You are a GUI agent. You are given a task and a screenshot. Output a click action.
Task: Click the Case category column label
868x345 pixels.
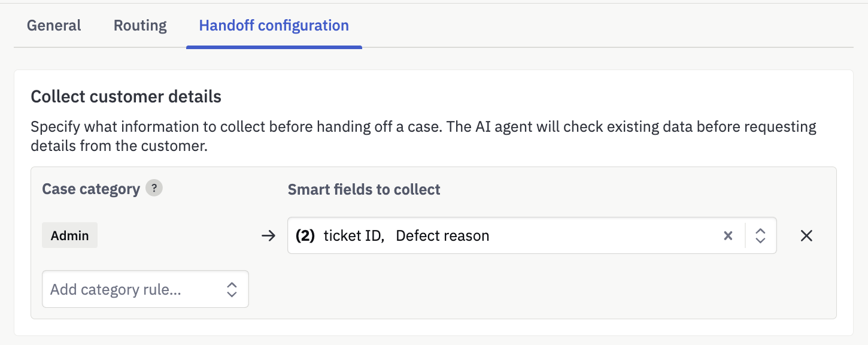tap(91, 189)
